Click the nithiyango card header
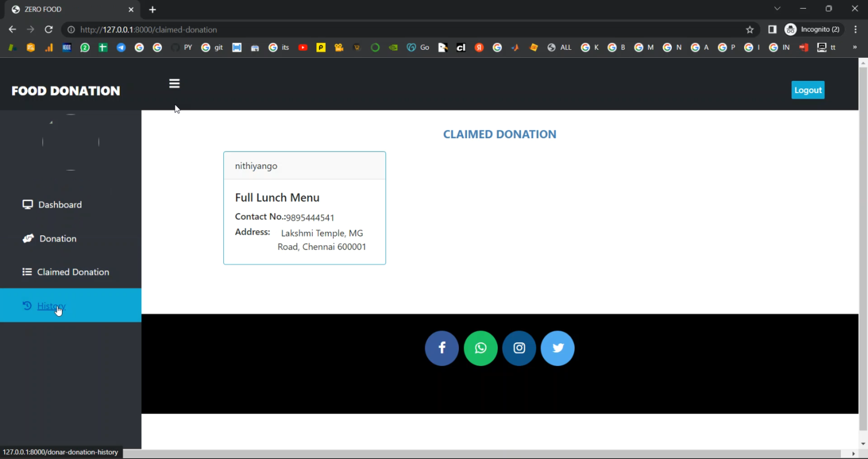868x459 pixels. 304,166
